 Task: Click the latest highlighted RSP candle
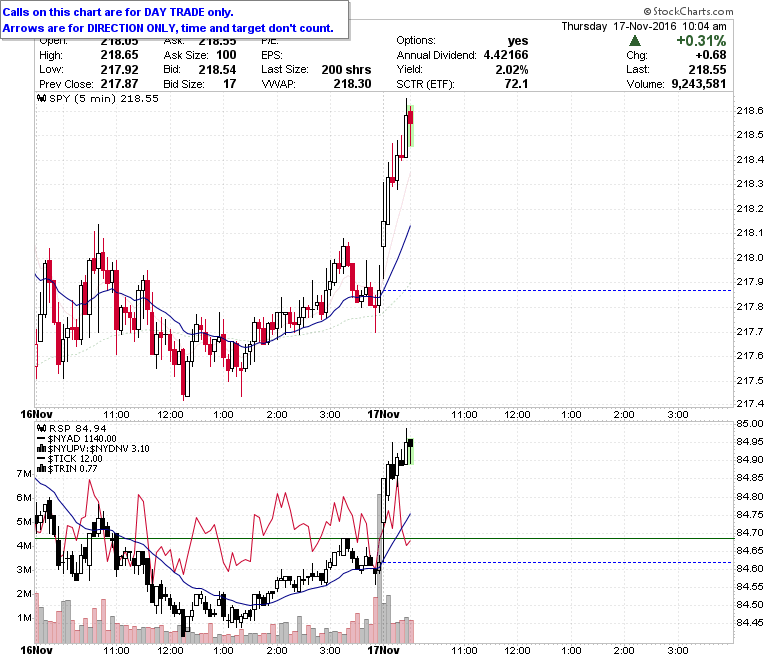pos(411,452)
